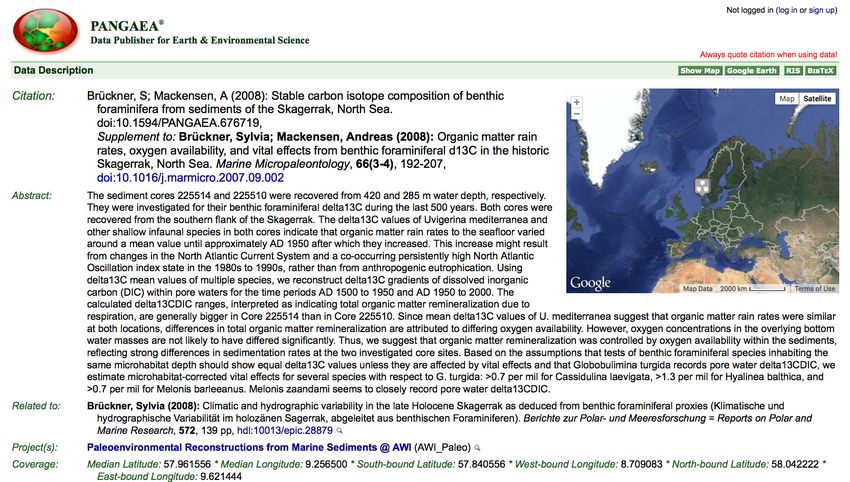Open the hdl:10013/epic.28879 link
850x482 pixels.
coord(285,430)
